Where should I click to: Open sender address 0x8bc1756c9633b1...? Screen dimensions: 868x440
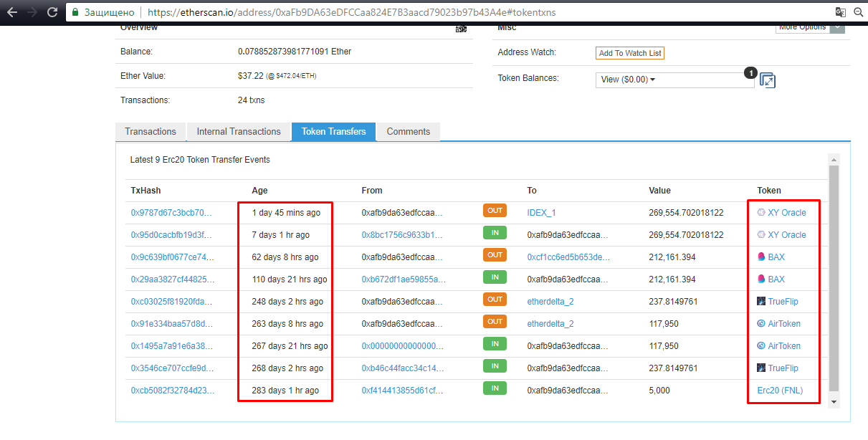pos(403,235)
